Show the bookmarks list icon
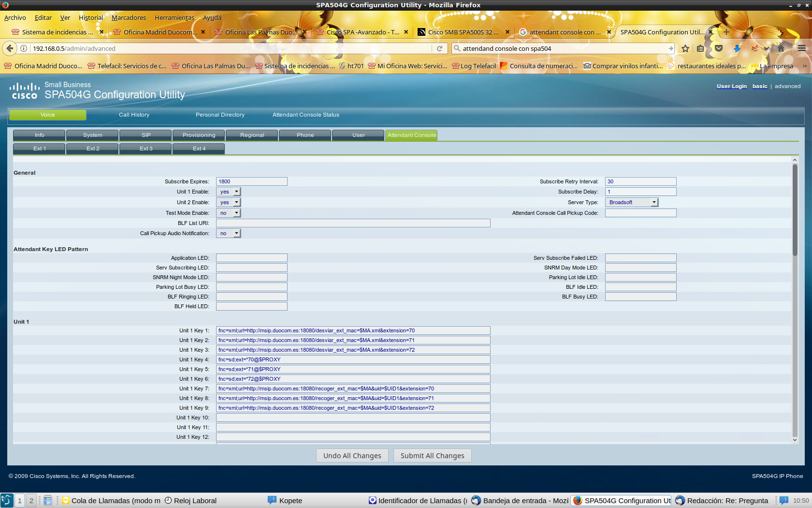The image size is (812, 508). point(700,48)
